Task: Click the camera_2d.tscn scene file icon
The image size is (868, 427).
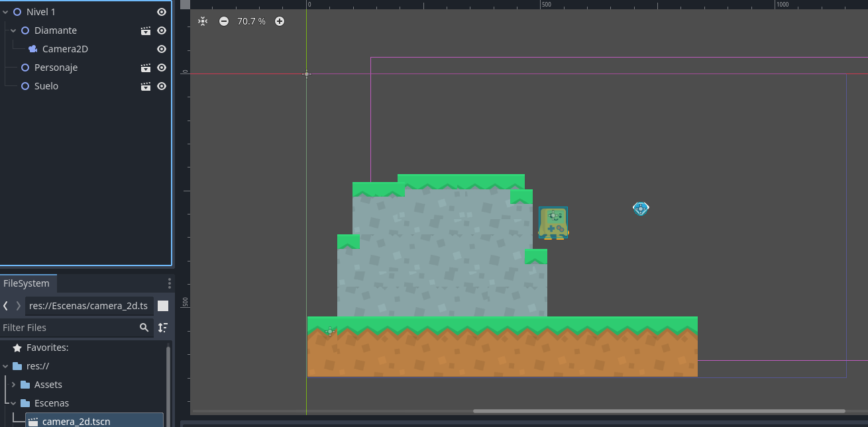Action: (x=33, y=422)
